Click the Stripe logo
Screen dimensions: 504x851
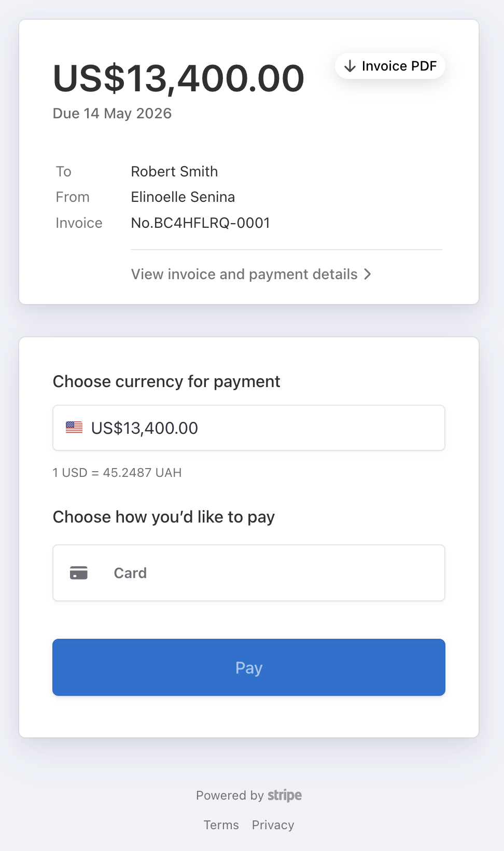[285, 795]
